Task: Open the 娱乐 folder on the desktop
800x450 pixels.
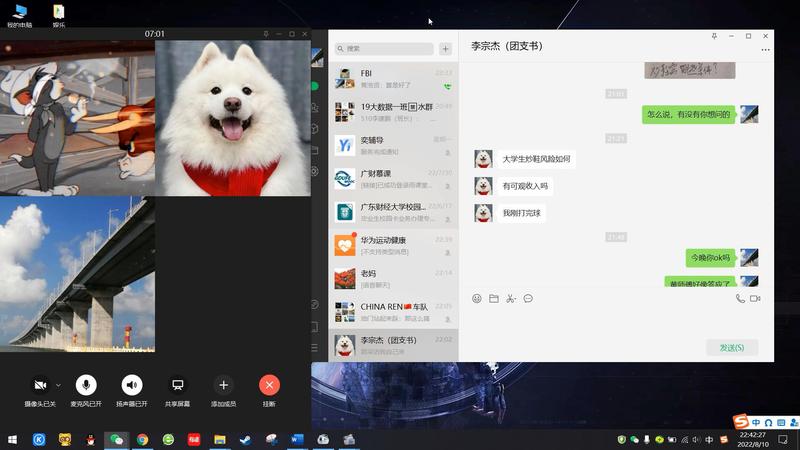Action: tap(59, 16)
